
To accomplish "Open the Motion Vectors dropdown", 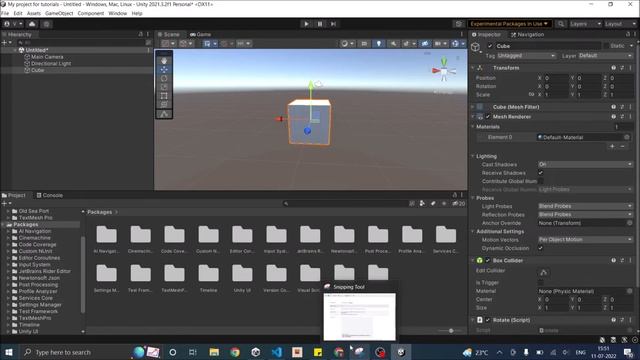I will (585, 240).
